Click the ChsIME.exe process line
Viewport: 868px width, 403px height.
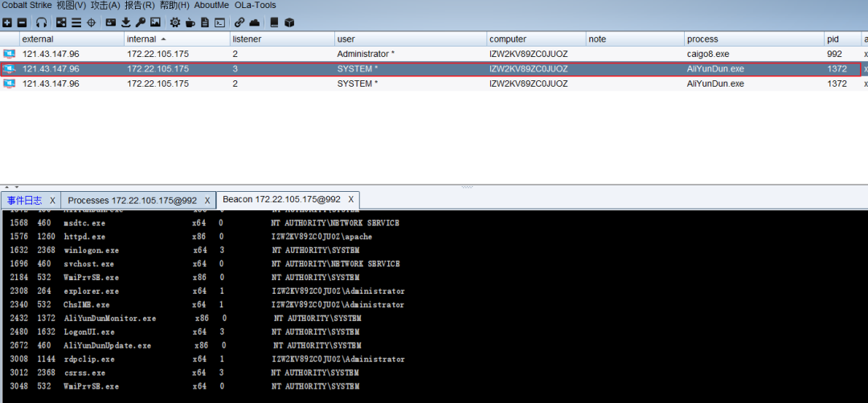point(207,304)
